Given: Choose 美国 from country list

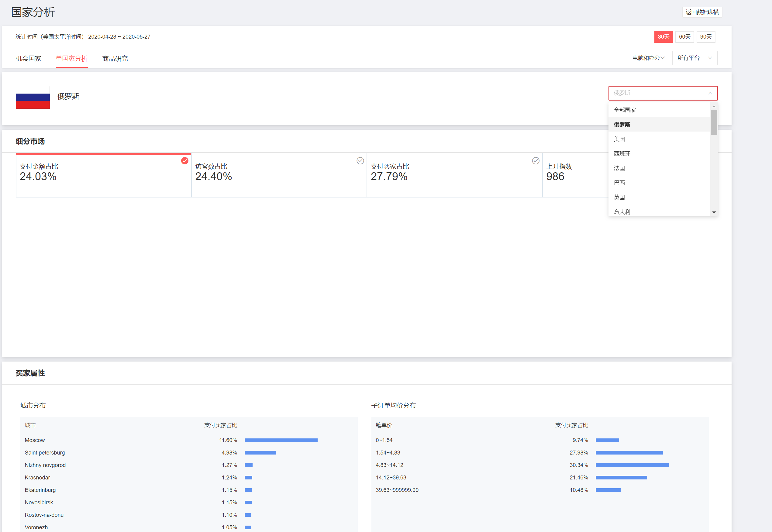Looking at the screenshot, I should point(659,139).
